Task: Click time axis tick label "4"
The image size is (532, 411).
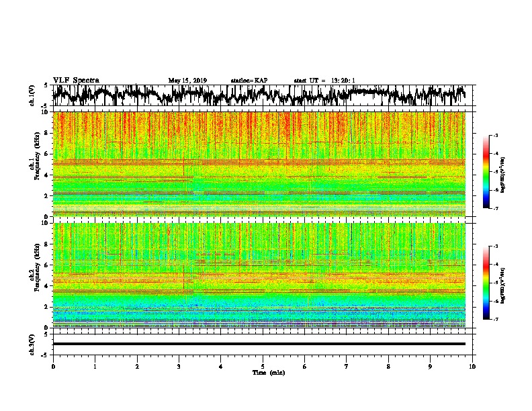Action: [x=221, y=367]
